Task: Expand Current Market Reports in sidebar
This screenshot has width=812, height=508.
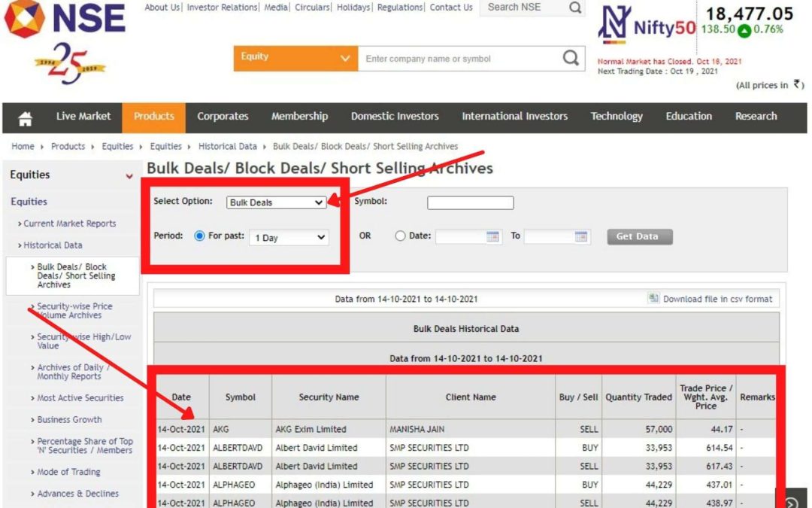Action: tap(68, 224)
